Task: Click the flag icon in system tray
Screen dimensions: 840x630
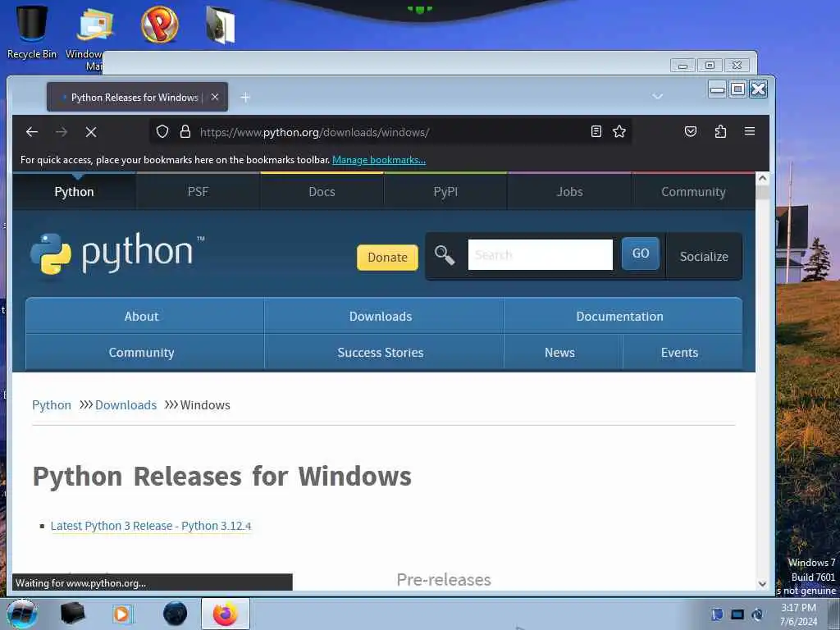Action: point(717,614)
